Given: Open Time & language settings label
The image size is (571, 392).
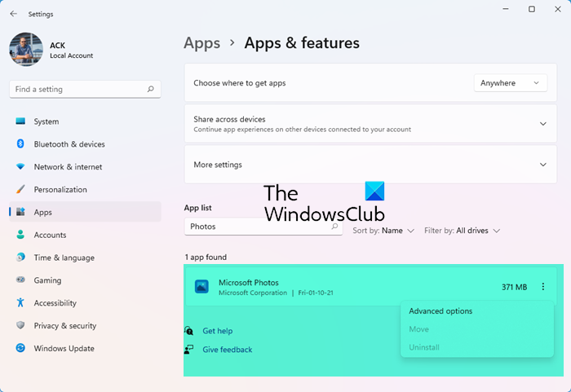Looking at the screenshot, I should click(x=64, y=258).
